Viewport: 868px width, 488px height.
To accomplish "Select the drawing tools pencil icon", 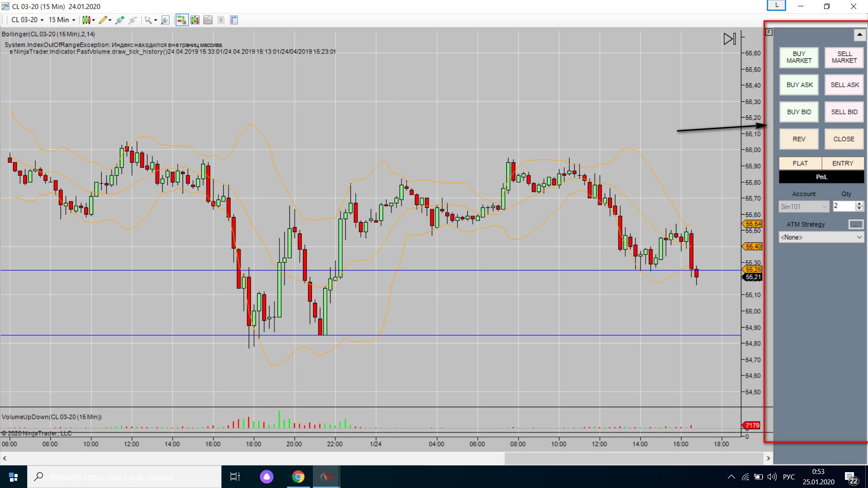I will pyautogui.click(x=103, y=20).
